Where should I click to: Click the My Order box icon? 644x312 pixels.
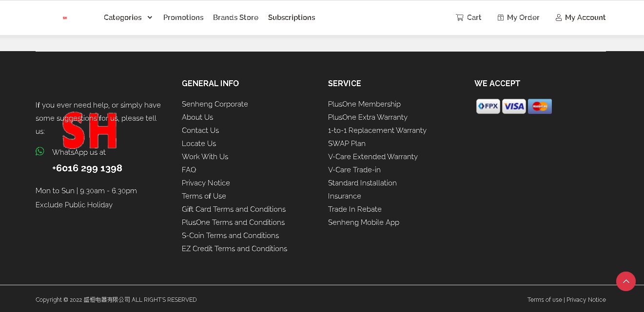coord(500,18)
